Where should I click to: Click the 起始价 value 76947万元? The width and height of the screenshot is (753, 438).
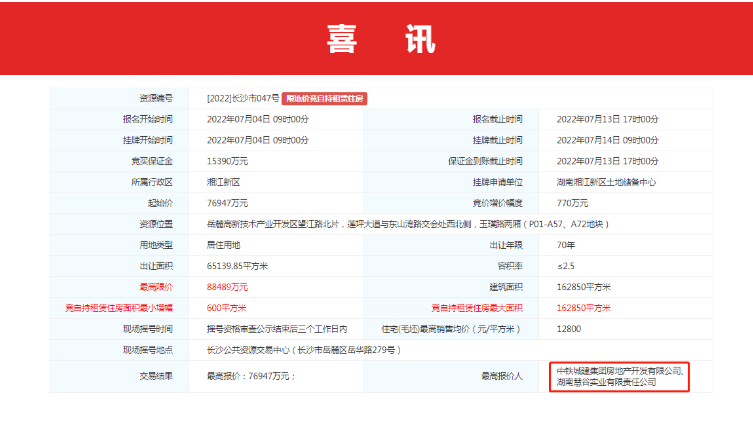pos(228,202)
